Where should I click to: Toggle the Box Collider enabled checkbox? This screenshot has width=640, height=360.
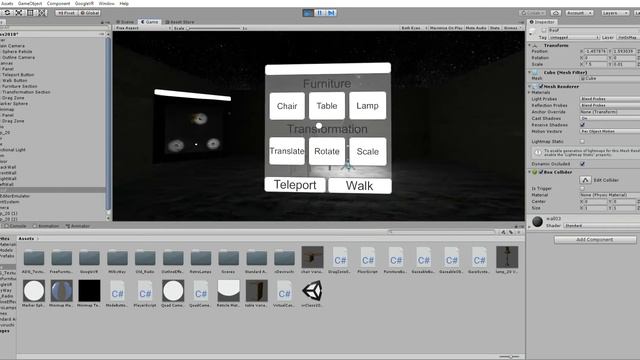pyautogui.click(x=541, y=172)
